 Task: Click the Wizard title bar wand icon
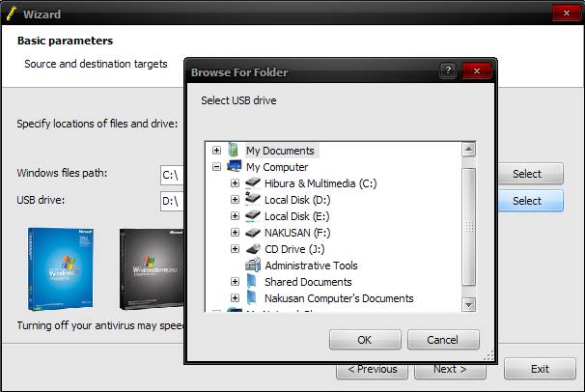click(x=12, y=14)
